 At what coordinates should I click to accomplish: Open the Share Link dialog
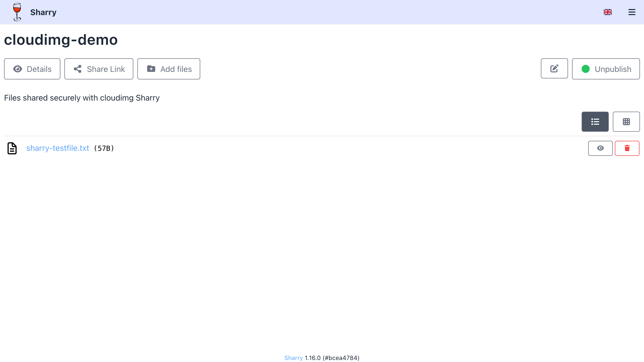[99, 69]
